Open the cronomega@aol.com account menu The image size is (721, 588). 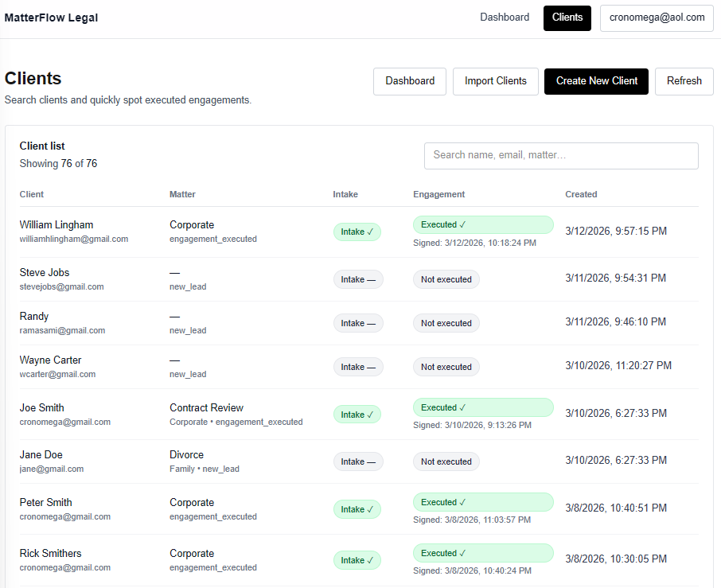(x=656, y=18)
